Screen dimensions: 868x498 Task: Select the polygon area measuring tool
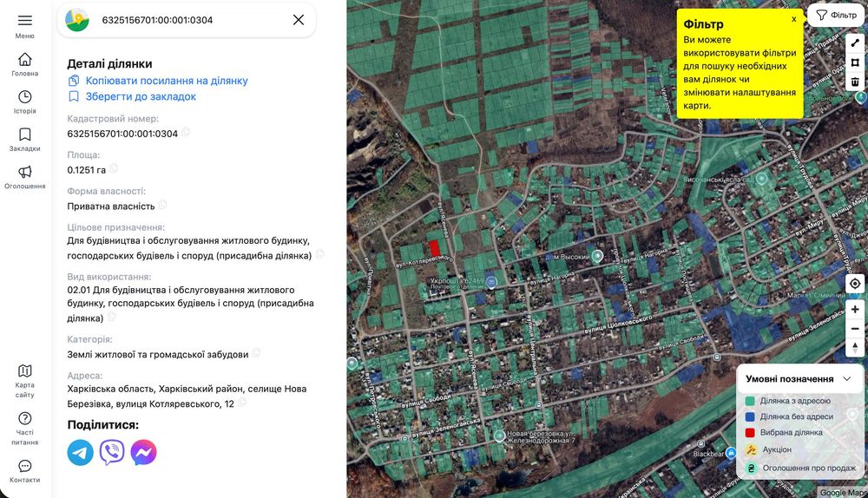pyautogui.click(x=855, y=62)
